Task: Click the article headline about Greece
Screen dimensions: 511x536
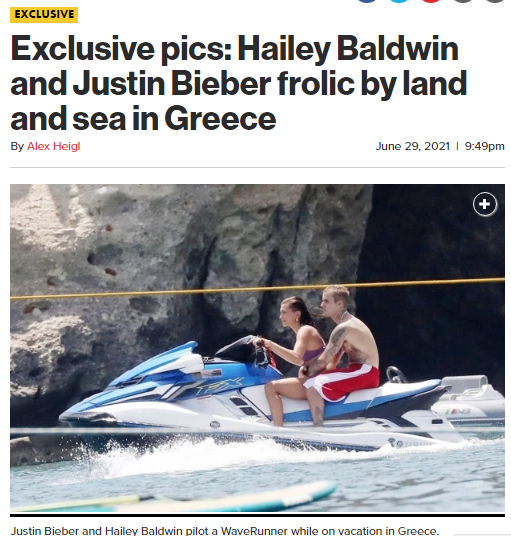Action: 239,83
